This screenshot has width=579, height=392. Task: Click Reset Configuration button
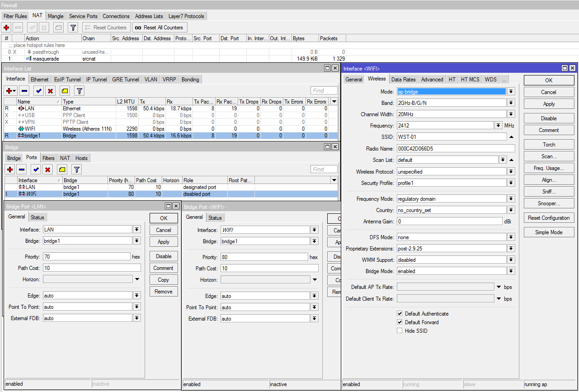(x=549, y=217)
